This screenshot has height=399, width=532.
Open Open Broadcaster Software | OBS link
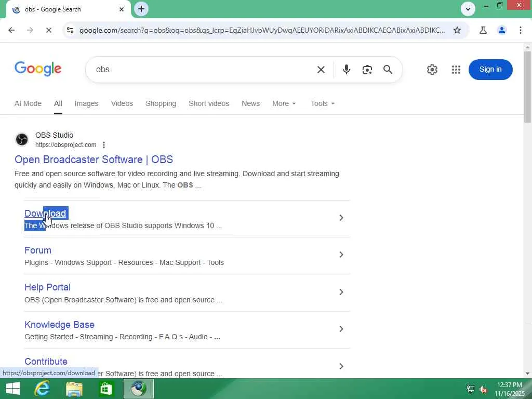pyautogui.click(x=94, y=159)
